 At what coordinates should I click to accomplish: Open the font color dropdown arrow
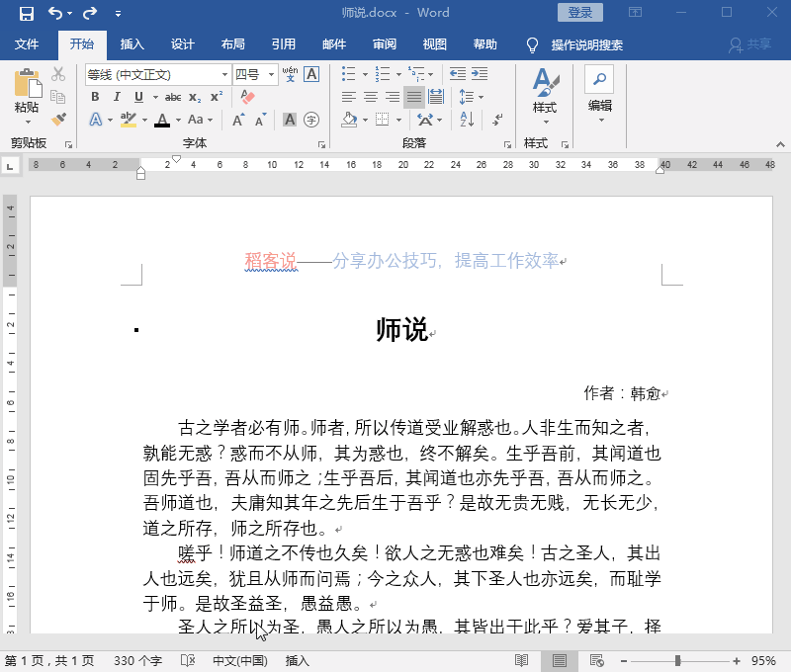pos(177,118)
